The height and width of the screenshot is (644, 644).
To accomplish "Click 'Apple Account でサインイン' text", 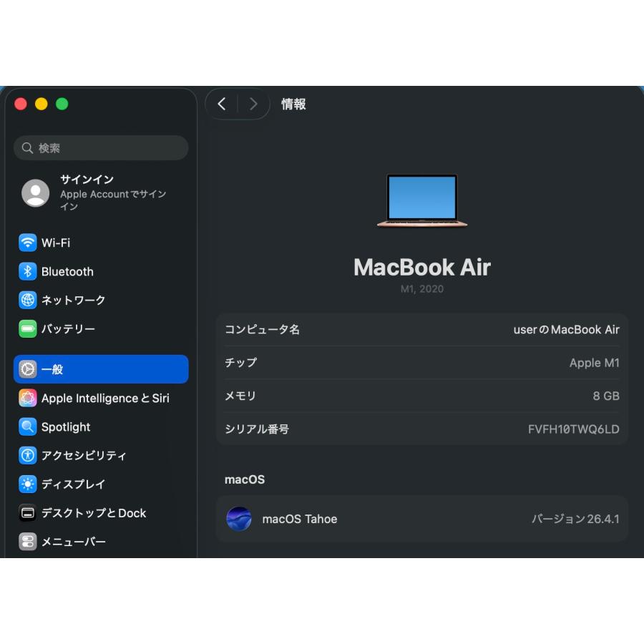I will [113, 200].
